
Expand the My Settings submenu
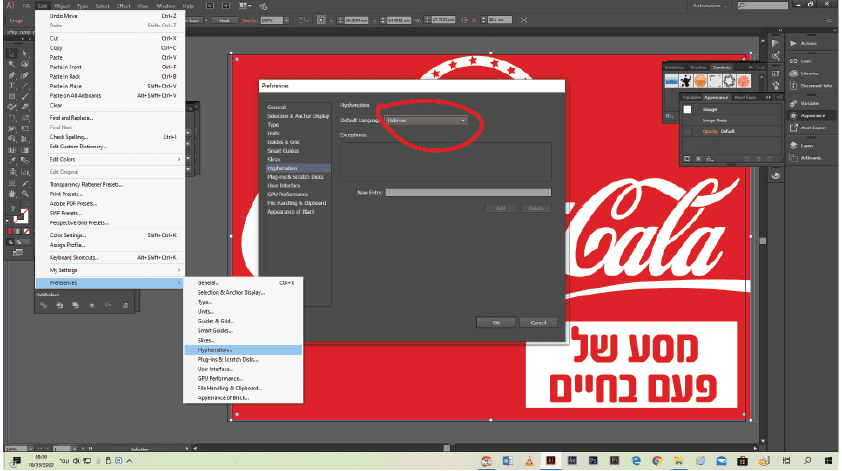point(110,270)
